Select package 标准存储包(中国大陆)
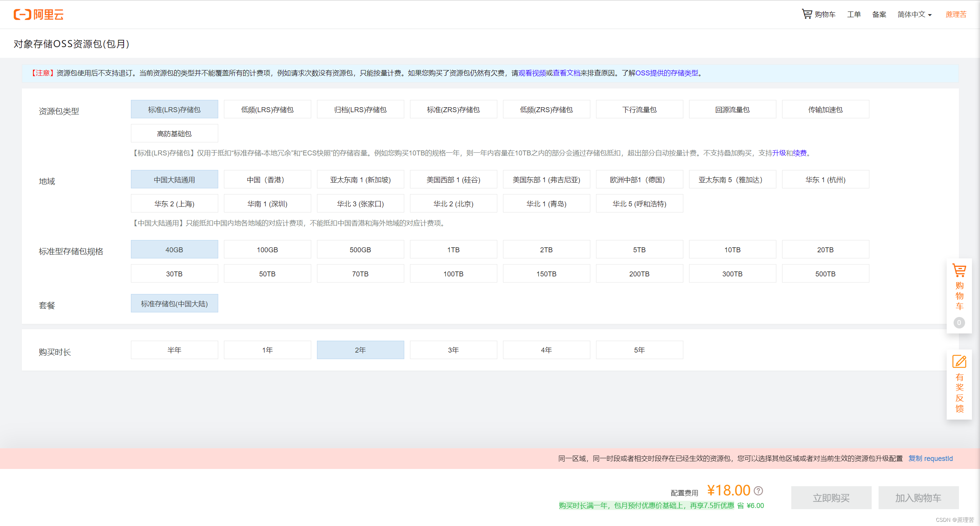 click(x=175, y=304)
